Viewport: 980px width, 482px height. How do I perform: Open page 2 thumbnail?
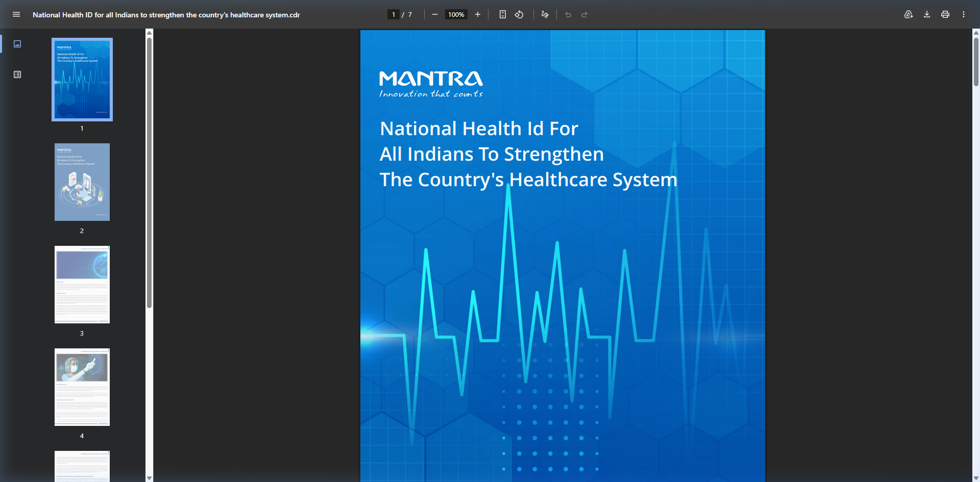(x=82, y=182)
